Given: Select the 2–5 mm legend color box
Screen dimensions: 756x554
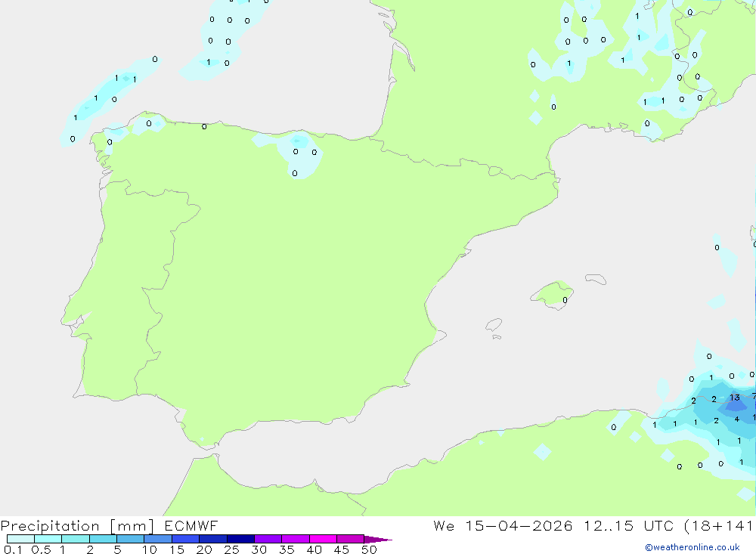Looking at the screenshot, I should [103, 539].
